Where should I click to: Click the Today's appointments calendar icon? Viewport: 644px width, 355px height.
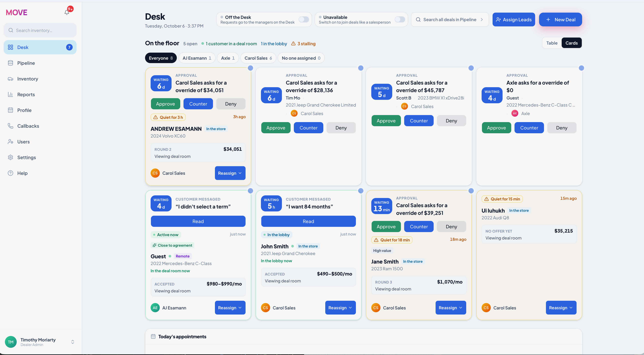153,336
